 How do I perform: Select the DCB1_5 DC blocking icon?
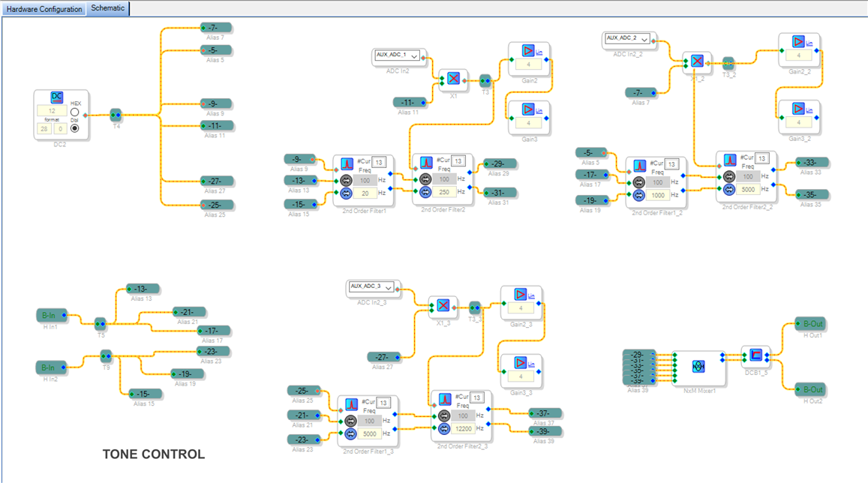pos(755,355)
